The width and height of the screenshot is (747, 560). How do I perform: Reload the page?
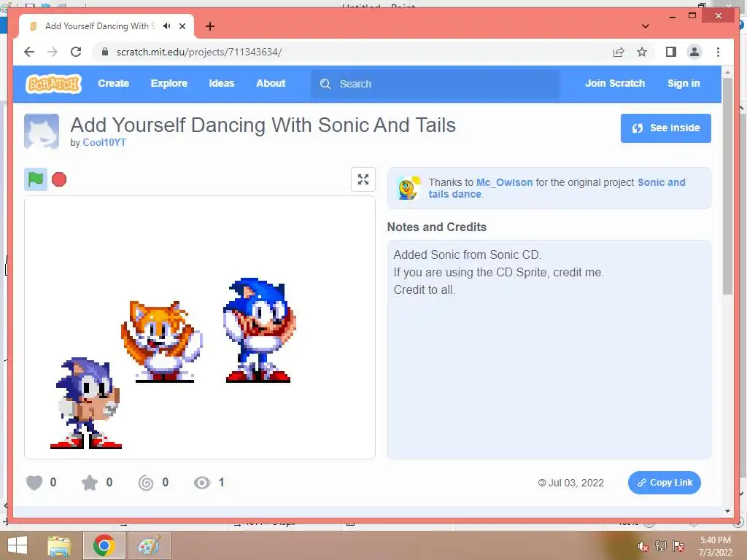(76, 52)
